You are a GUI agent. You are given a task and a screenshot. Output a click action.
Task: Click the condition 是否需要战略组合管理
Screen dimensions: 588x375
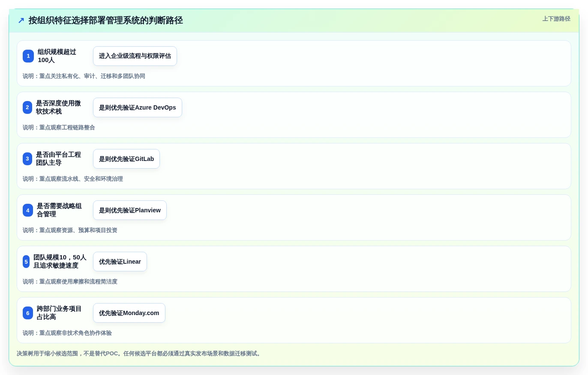click(x=59, y=210)
